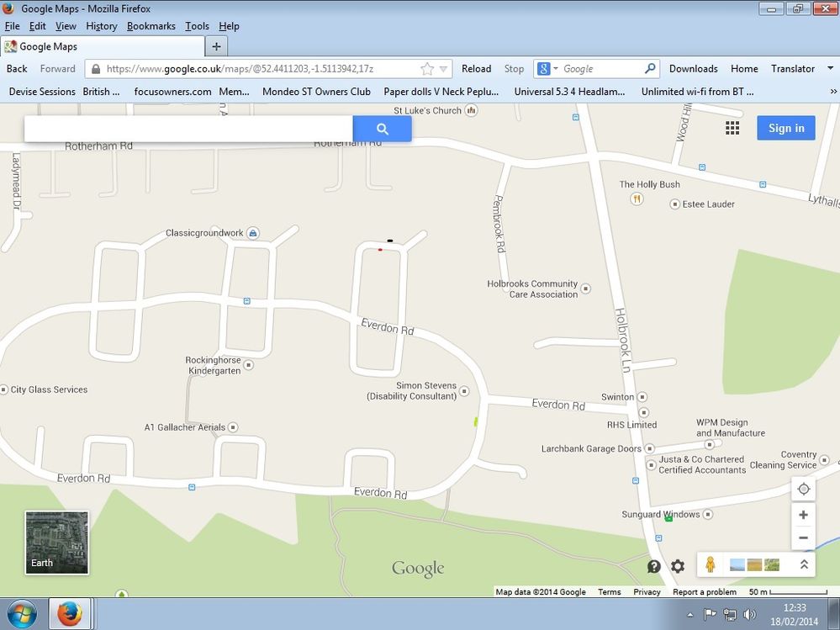Open Downloads from the toolbar
Image resolution: width=840 pixels, height=630 pixels.
pyautogui.click(x=693, y=69)
